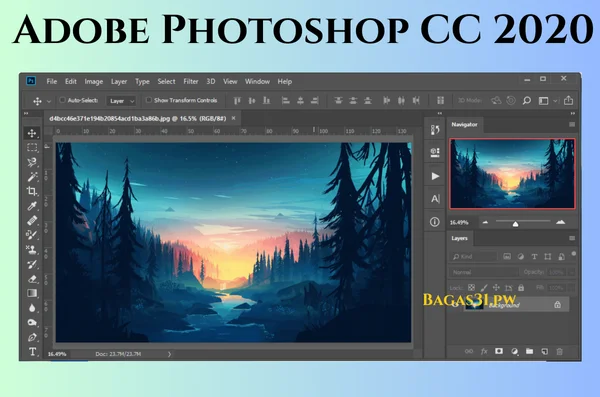Click the Add layer mask icon
Screen dimensions: 600x397
click(499, 351)
